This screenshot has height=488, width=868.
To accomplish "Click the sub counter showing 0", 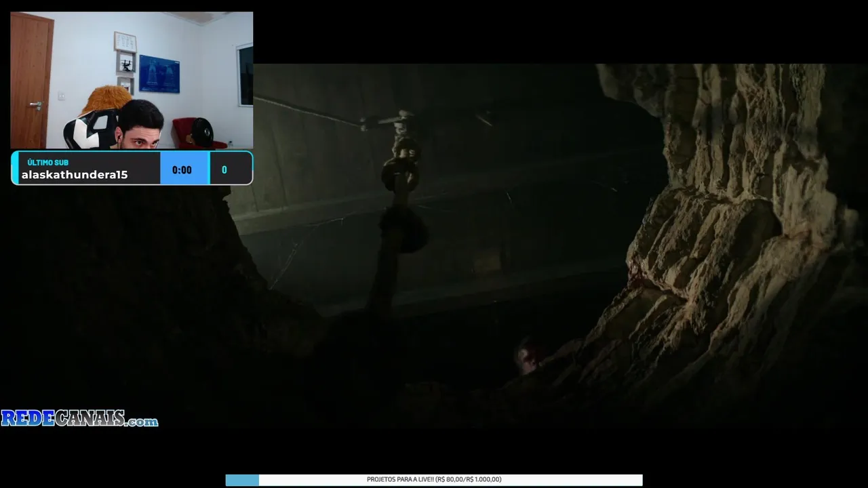I will click(224, 170).
